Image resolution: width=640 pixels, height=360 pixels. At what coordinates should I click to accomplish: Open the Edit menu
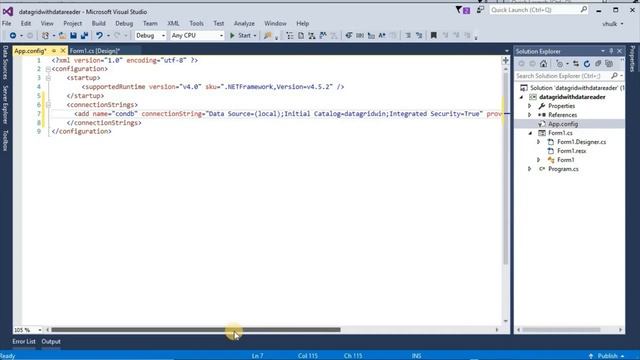tap(26, 24)
